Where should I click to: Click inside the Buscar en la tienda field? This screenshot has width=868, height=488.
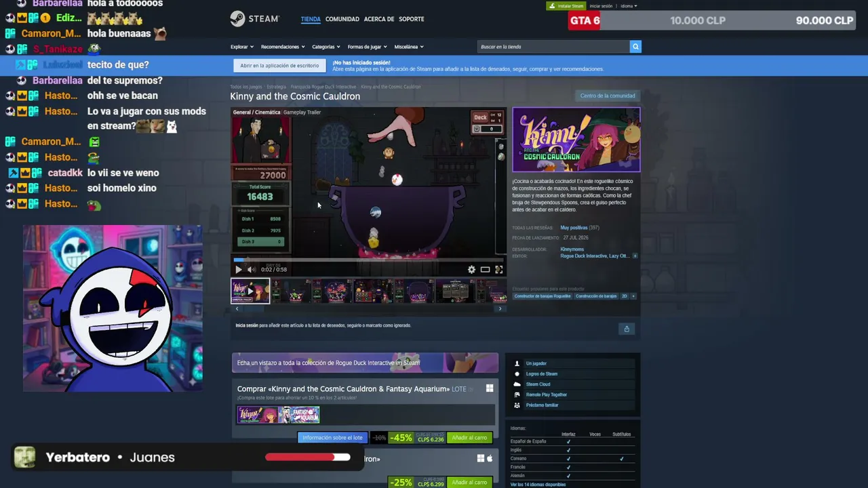coord(553,47)
